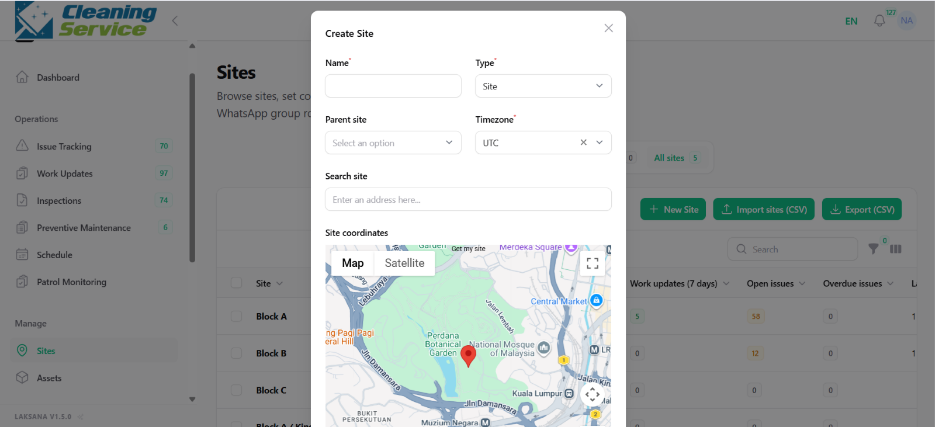Open the table filter funnel icon
This screenshot has width=936, height=427.
873,249
